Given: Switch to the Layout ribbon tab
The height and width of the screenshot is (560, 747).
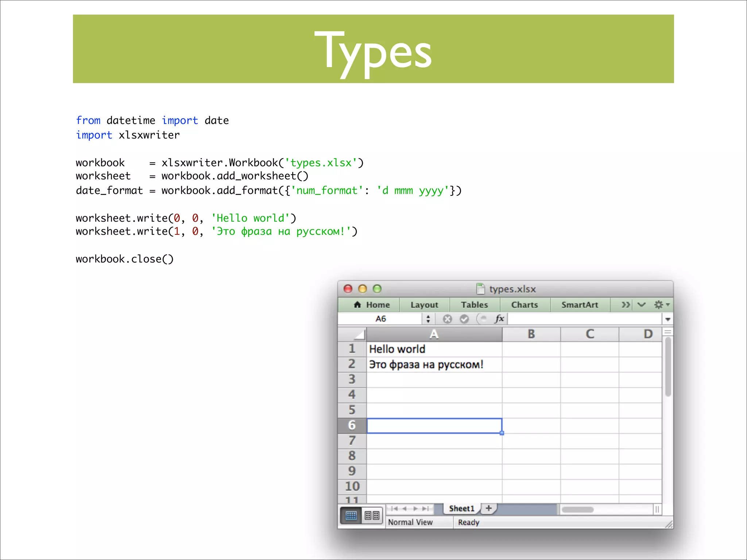Looking at the screenshot, I should pos(424,305).
